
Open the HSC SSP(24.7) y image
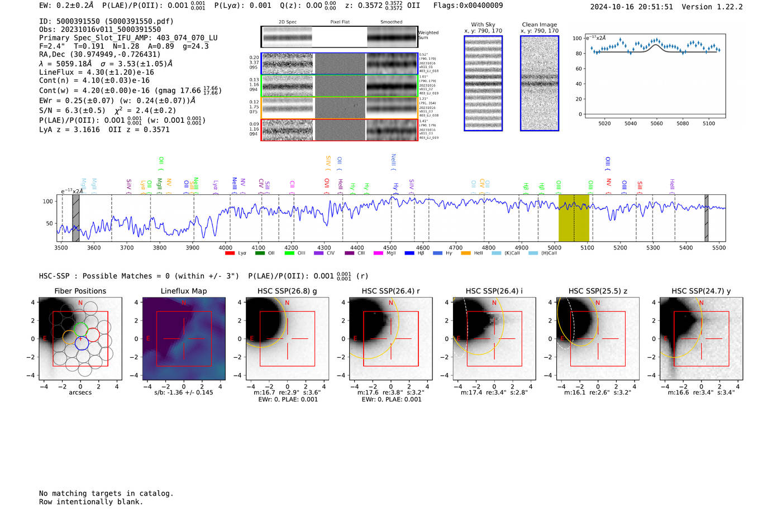pos(701,339)
